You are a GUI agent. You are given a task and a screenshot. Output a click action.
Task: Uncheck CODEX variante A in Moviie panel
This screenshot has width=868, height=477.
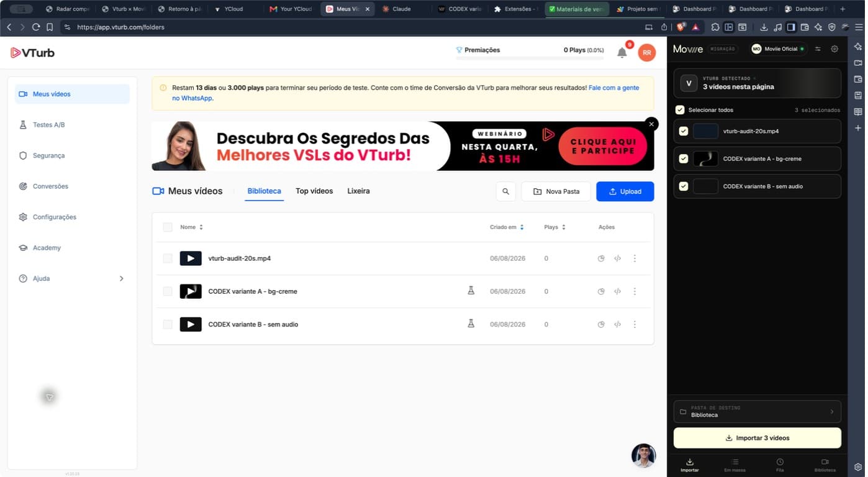point(684,158)
